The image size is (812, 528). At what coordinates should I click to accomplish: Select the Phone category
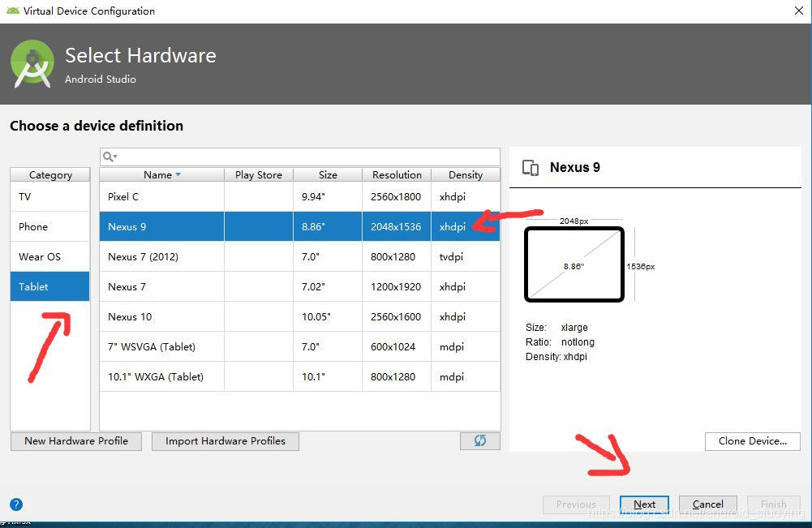[x=50, y=227]
